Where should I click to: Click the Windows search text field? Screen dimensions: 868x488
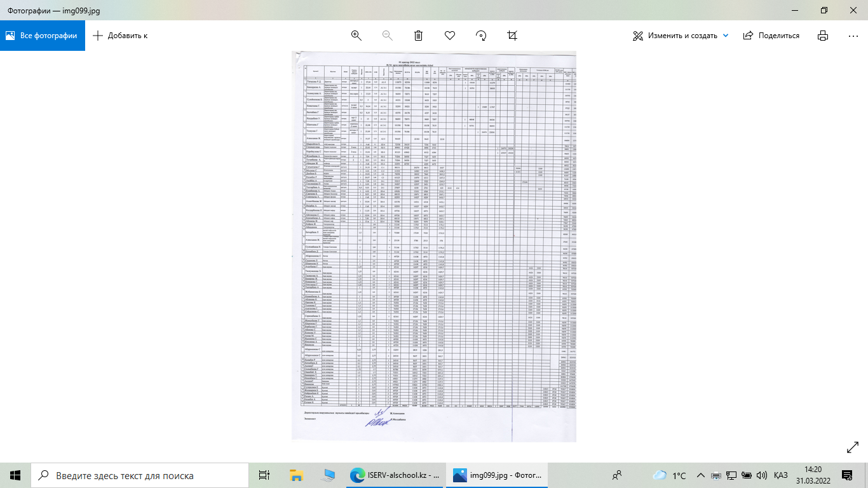click(x=140, y=475)
